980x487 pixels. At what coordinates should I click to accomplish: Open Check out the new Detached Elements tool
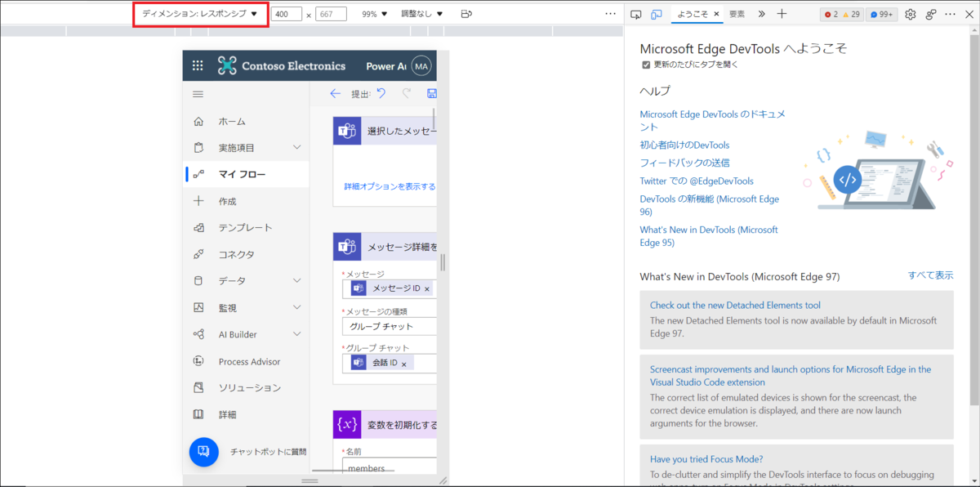[735, 305]
